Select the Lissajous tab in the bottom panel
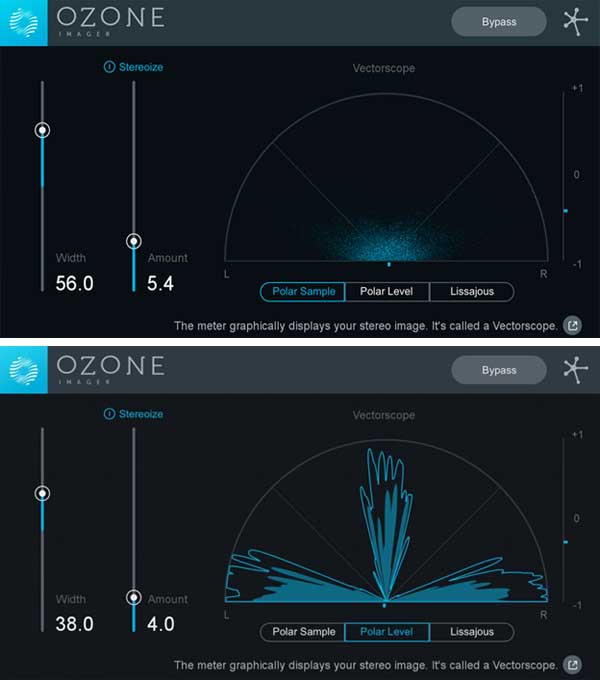 click(472, 632)
